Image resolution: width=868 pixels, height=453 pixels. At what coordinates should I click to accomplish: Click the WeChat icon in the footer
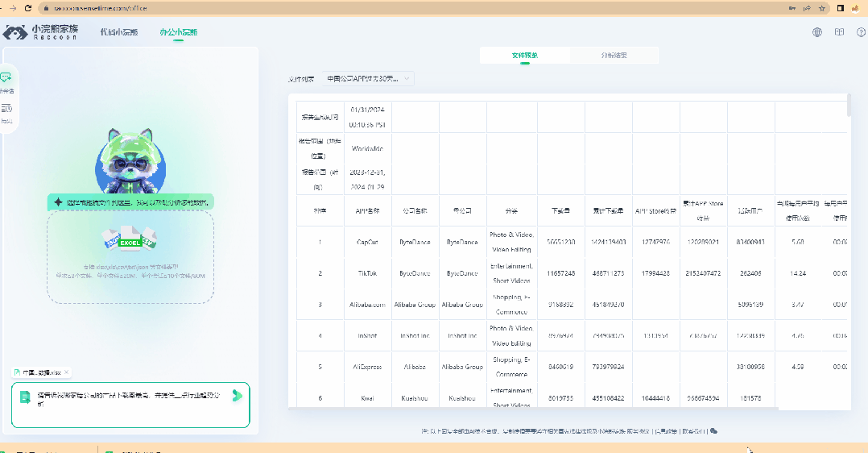(713, 430)
